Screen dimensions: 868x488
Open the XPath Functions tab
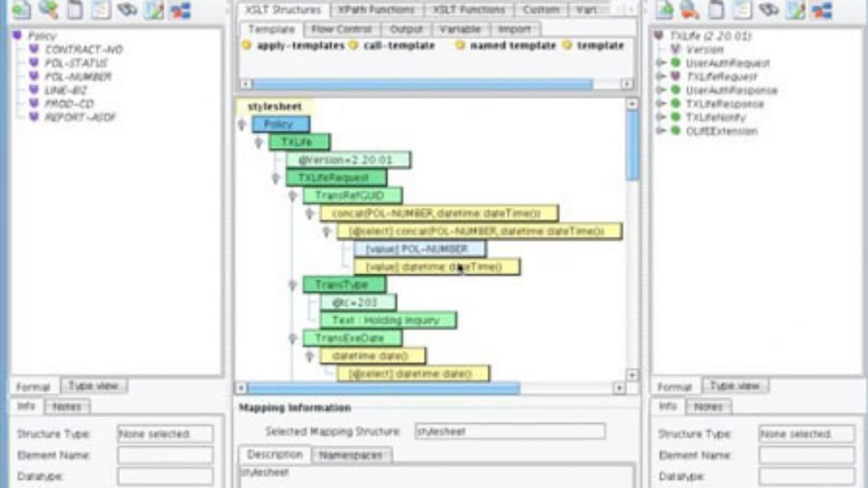coord(377,9)
